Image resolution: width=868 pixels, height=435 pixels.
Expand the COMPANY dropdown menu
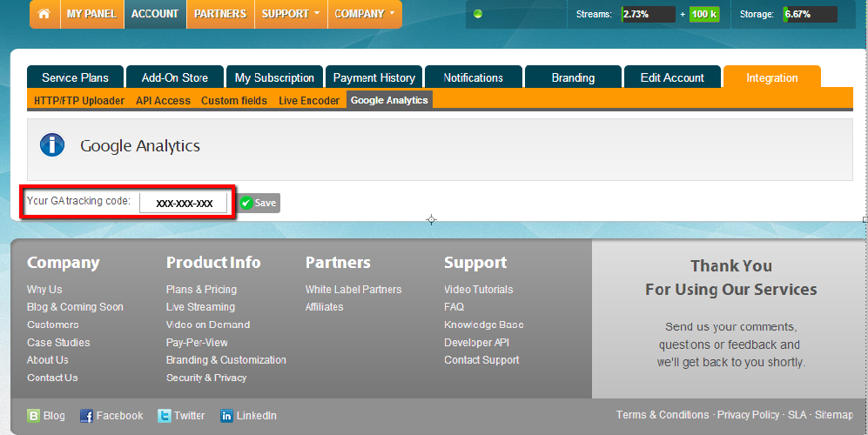pos(365,14)
